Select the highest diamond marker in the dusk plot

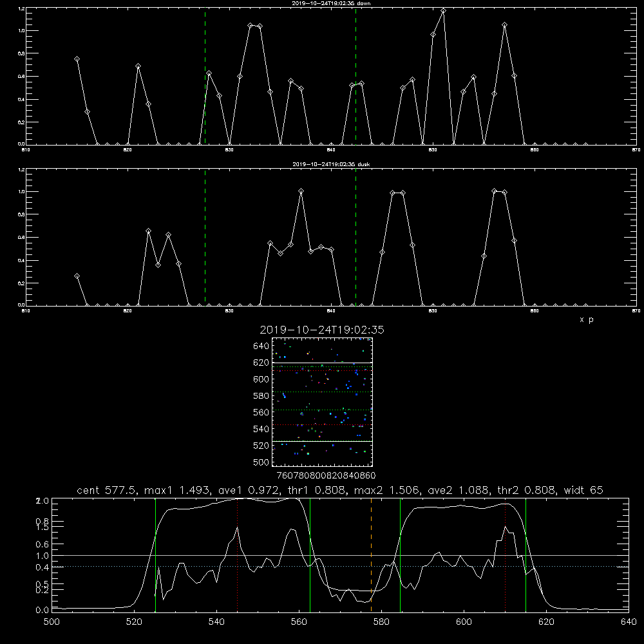[301, 191]
